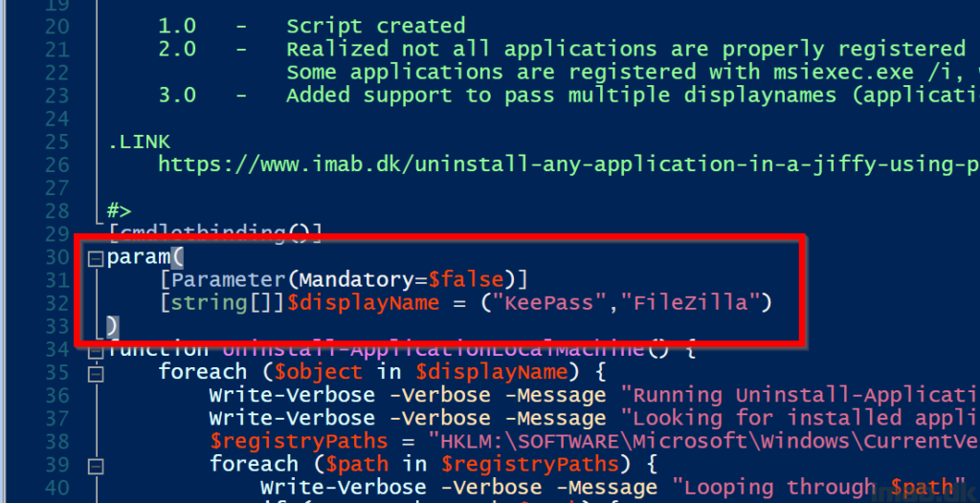Click the "$false" value on line 31
980x503 pixels.
tap(466, 279)
